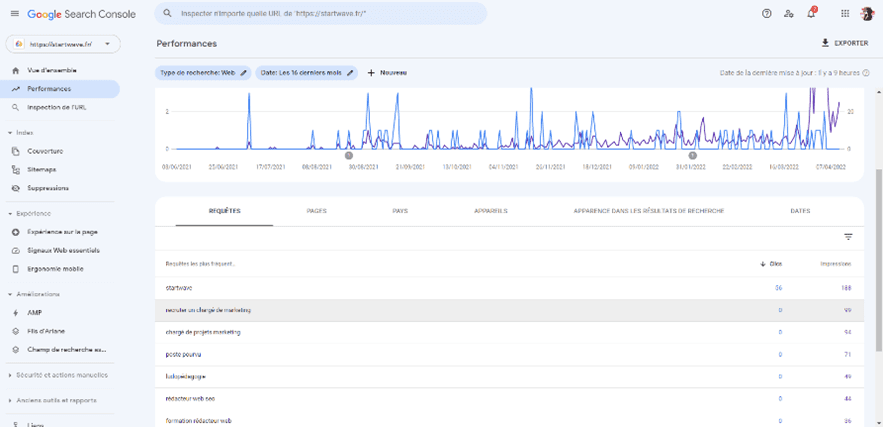Screen dimensions: 883x427
Task: Collapse the Expérience section
Action: (10, 214)
